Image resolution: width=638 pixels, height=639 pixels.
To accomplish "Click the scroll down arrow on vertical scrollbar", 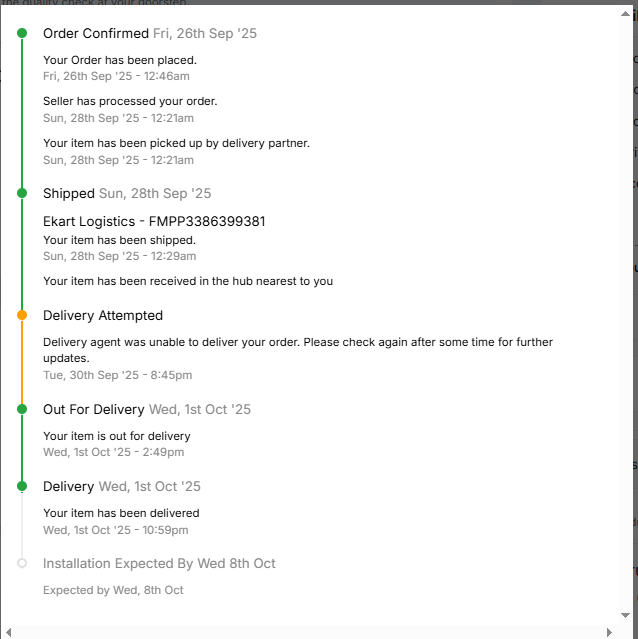I will (x=625, y=615).
